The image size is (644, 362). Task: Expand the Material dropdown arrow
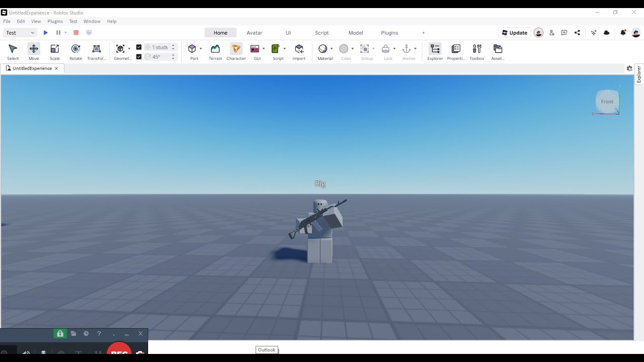(x=332, y=49)
